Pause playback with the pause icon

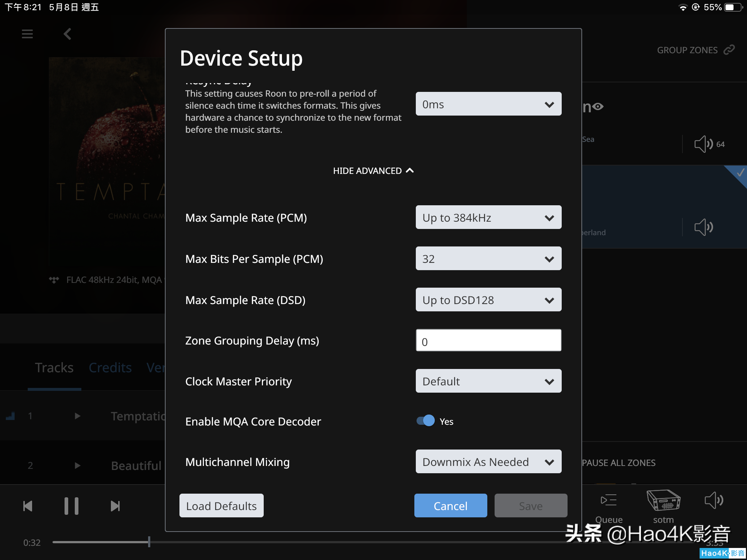coord(71,506)
